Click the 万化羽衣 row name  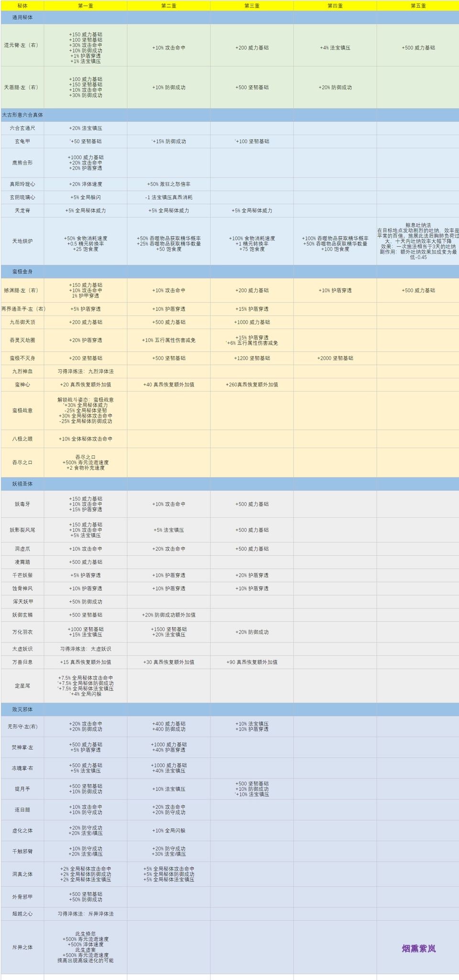22,632
